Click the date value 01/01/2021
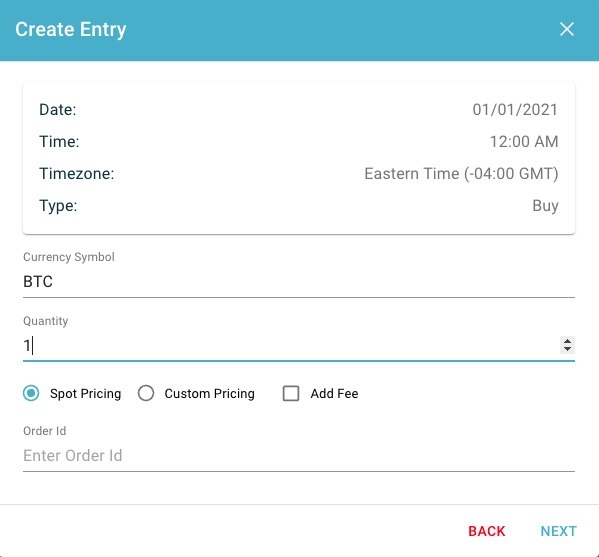The height and width of the screenshot is (557, 599). click(x=515, y=110)
